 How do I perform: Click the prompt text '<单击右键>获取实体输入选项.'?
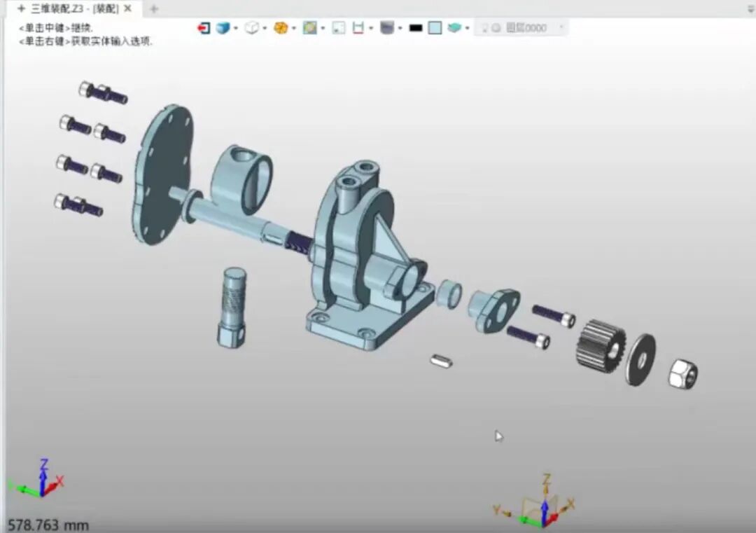[85, 41]
